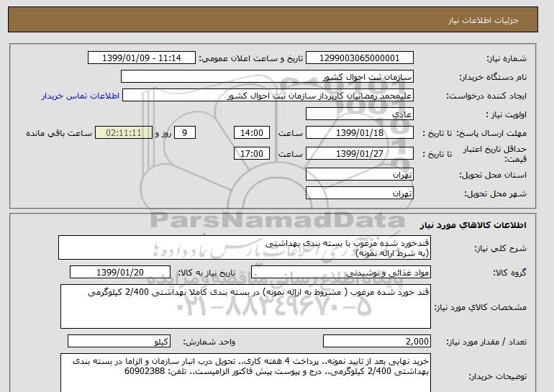Click the label حداقل تاریخ اعتبار قیمت
554x392 pixels.
tap(495, 154)
